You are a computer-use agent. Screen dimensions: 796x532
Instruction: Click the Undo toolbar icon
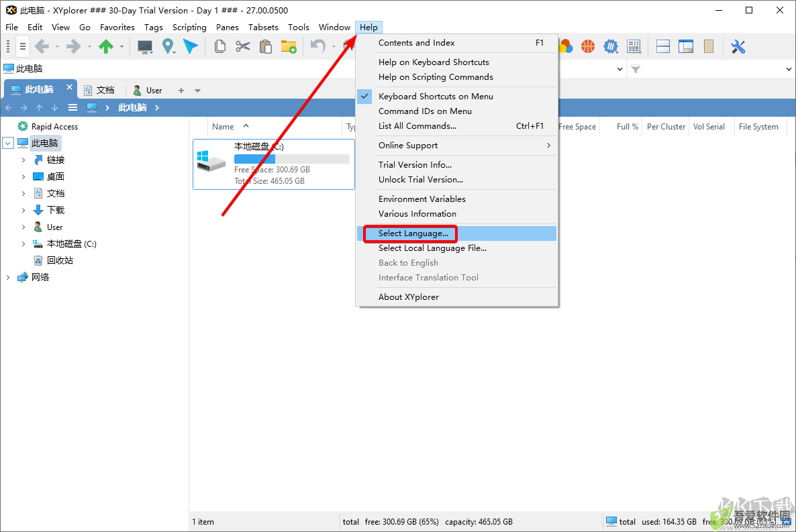(317, 47)
